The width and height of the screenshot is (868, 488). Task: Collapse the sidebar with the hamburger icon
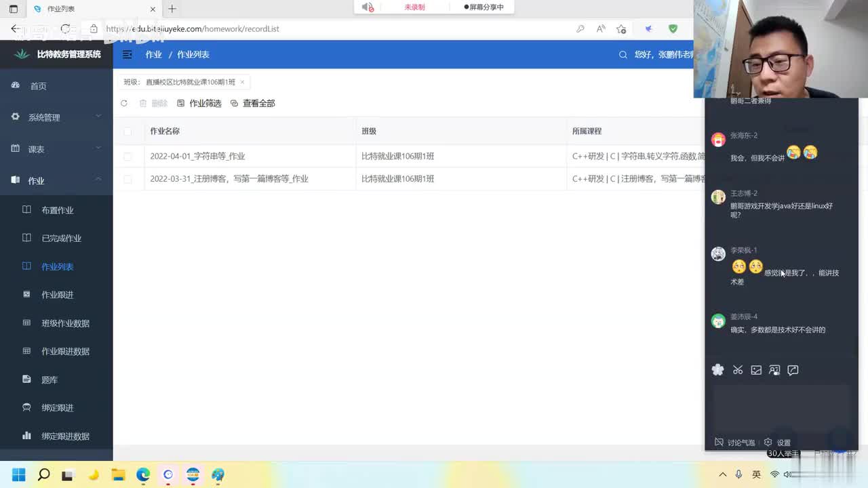coord(127,54)
